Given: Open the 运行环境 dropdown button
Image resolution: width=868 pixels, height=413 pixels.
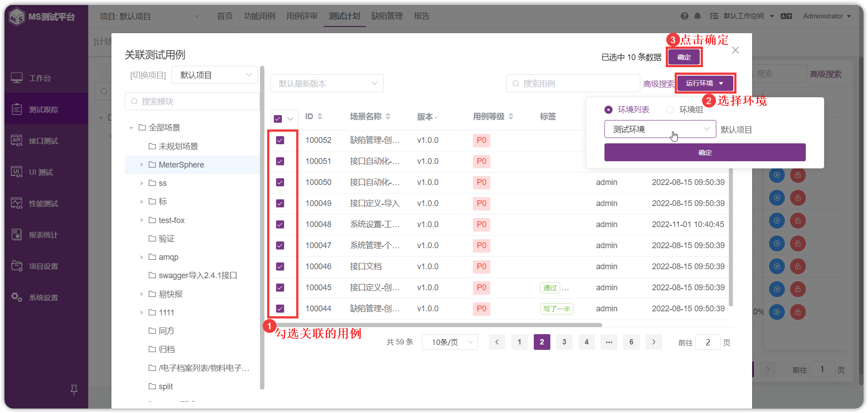Looking at the screenshot, I should (x=705, y=83).
